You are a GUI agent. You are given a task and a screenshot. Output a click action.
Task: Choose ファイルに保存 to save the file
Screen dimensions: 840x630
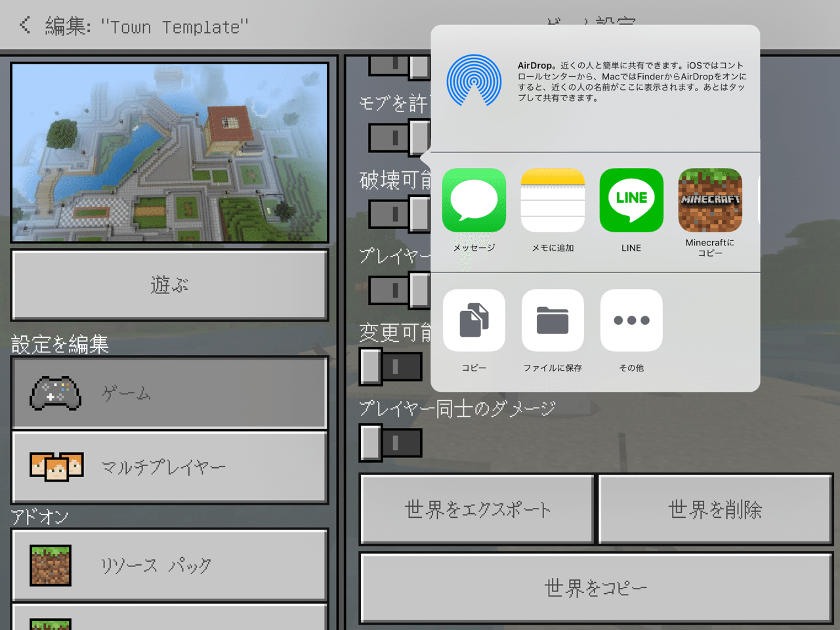[x=553, y=320]
